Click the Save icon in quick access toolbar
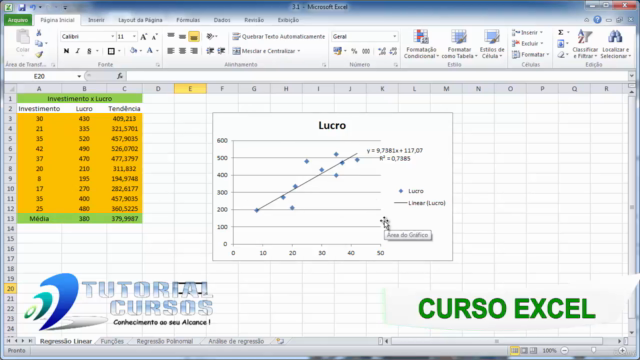Screen dimensions: 640x360 pos(22,7)
